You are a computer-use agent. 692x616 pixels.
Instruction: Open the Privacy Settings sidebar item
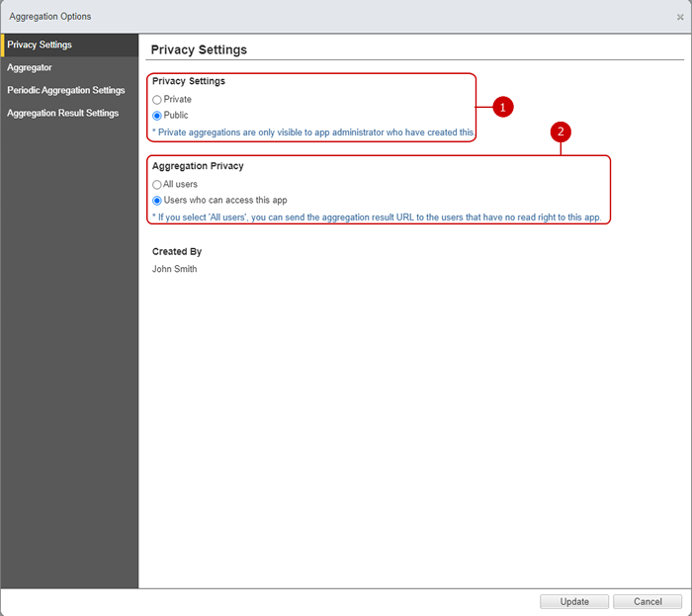click(69, 45)
